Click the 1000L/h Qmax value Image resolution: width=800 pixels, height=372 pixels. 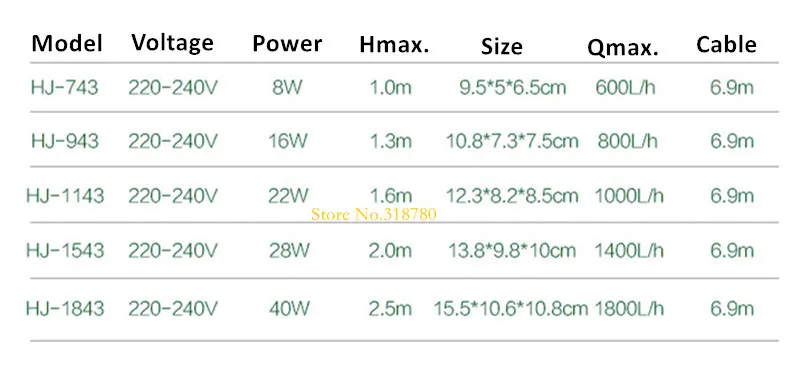pyautogui.click(x=629, y=195)
